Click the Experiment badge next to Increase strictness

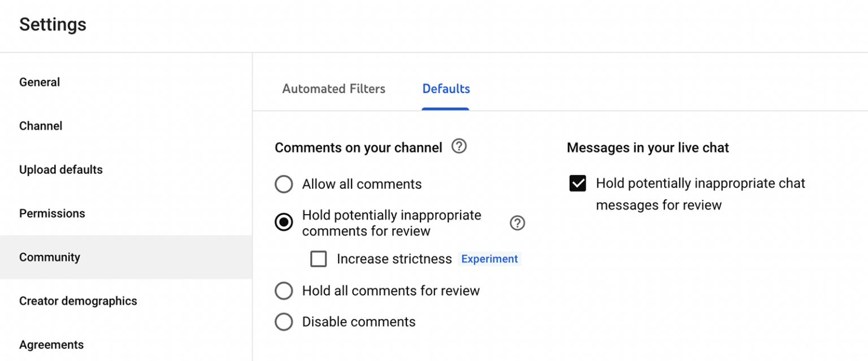[x=489, y=259]
